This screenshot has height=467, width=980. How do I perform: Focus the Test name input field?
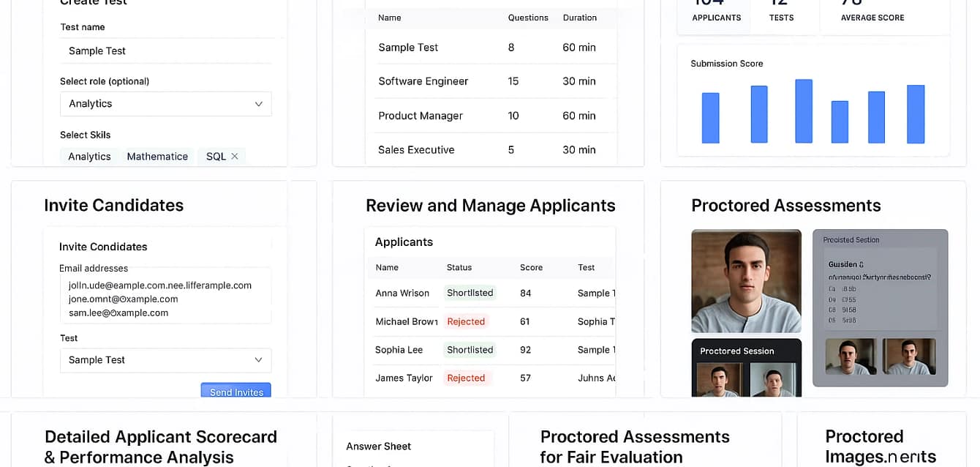(x=165, y=51)
